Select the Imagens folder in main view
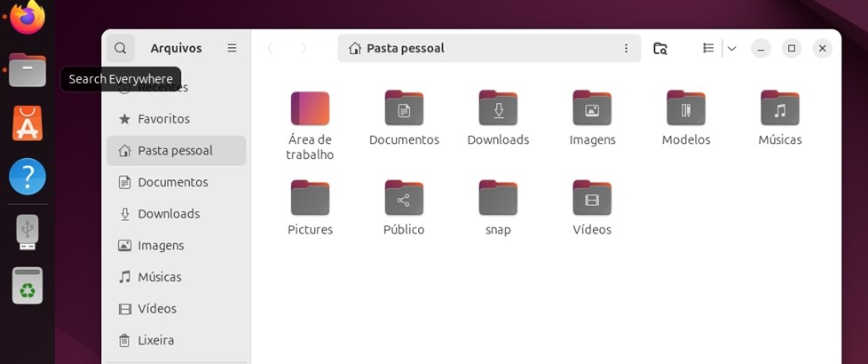 592,108
